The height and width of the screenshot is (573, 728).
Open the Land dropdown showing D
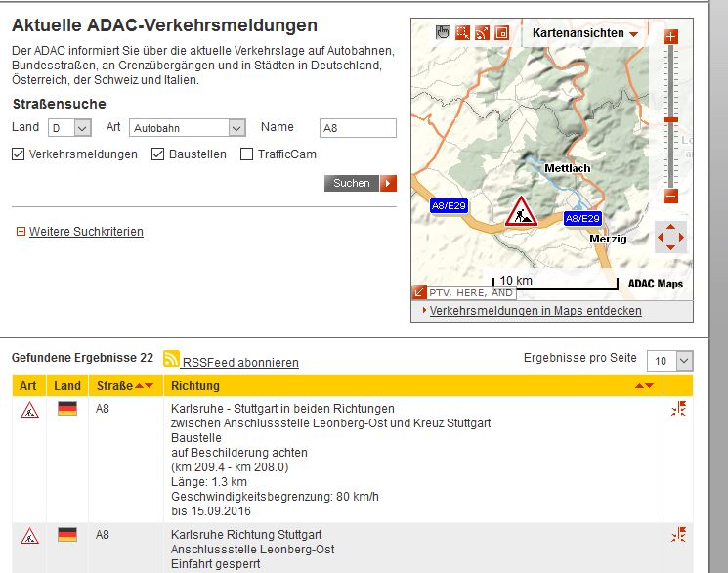pyautogui.click(x=69, y=128)
